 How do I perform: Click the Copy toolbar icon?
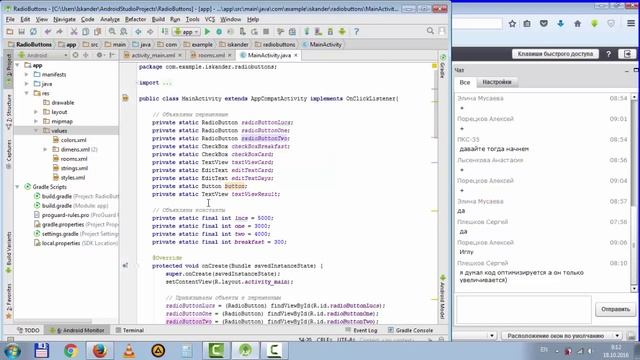[86, 31]
